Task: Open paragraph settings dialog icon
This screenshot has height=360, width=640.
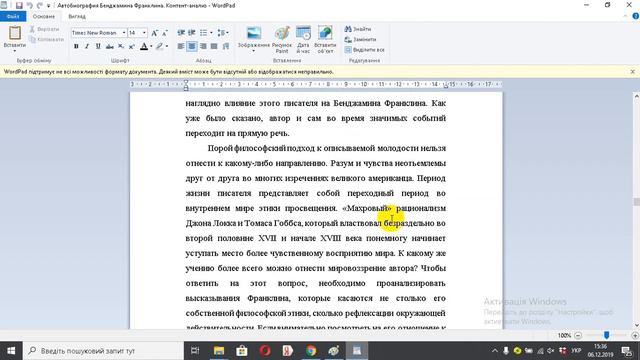Action: (226, 47)
